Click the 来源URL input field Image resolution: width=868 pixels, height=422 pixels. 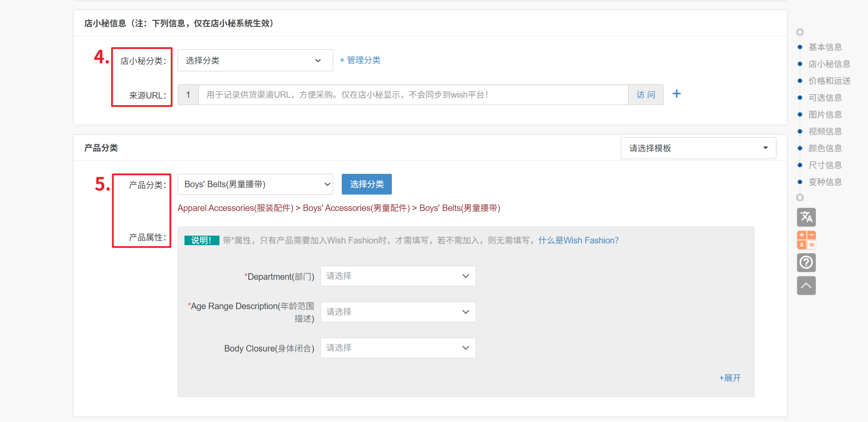(413, 95)
